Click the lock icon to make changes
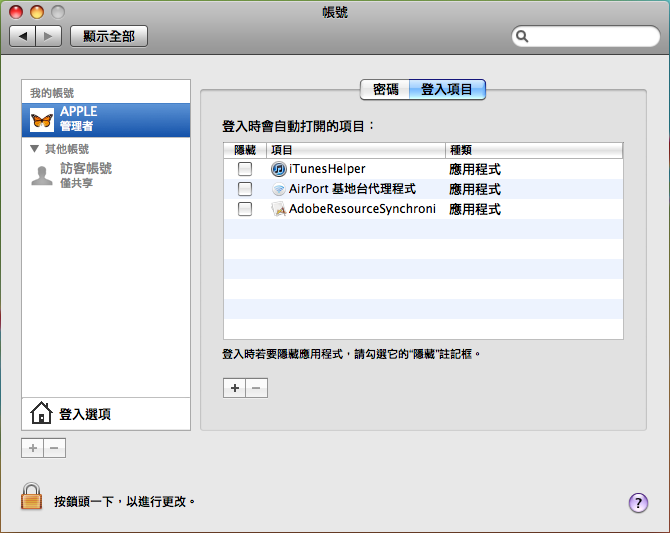Image resolution: width=670 pixels, height=533 pixels. [x=31, y=496]
